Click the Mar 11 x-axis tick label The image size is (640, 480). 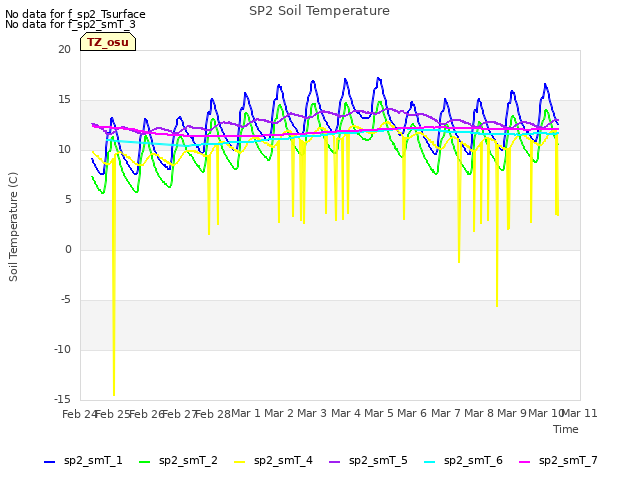click(580, 413)
